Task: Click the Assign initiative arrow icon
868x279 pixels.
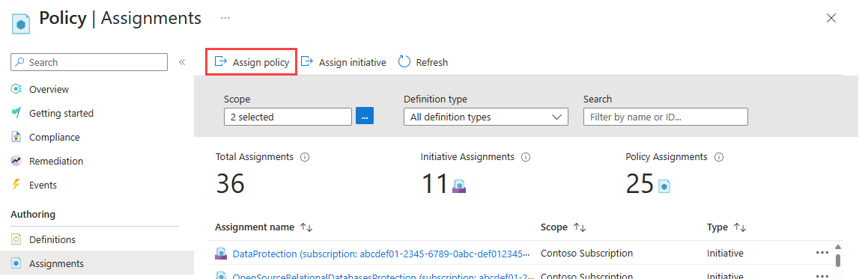Action: [306, 61]
